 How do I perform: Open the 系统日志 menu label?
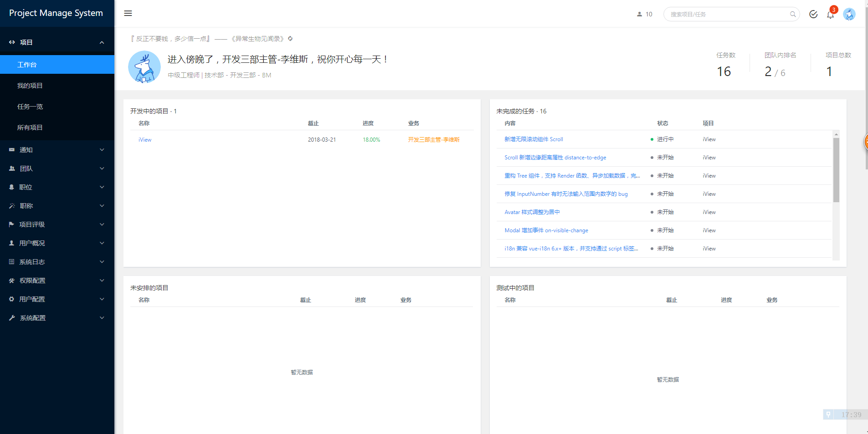(32, 262)
